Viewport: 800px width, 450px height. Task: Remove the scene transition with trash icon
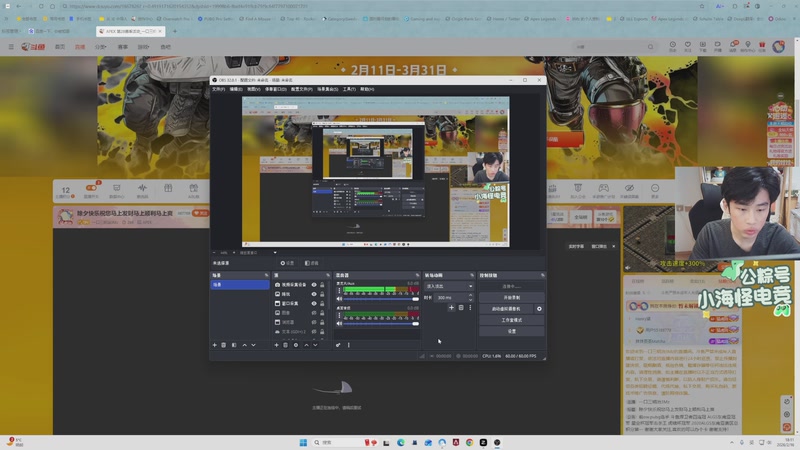click(x=461, y=308)
